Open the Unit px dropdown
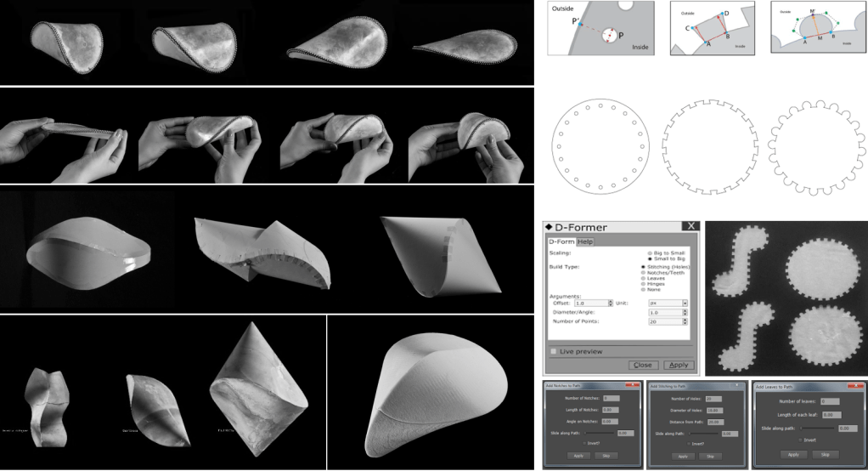 [685, 303]
